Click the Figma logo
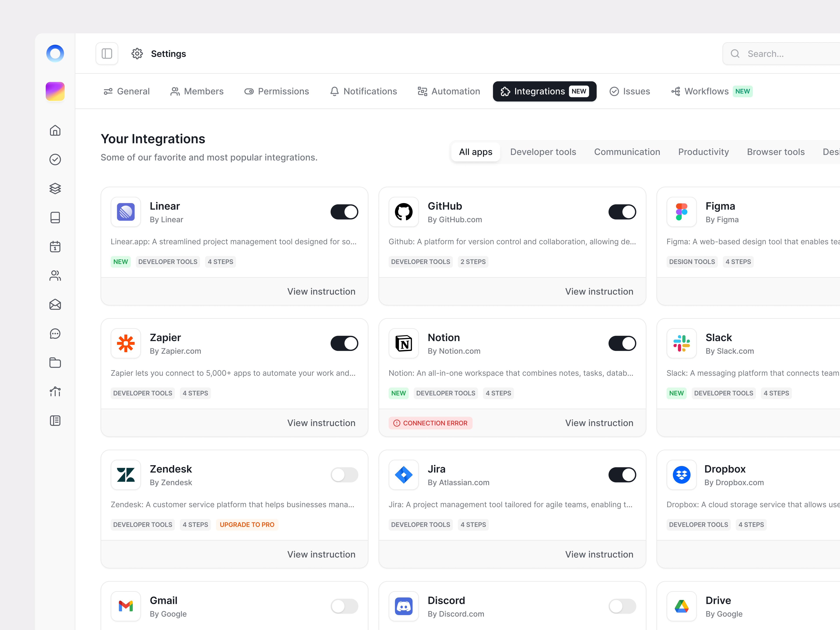840x630 pixels. point(682,212)
